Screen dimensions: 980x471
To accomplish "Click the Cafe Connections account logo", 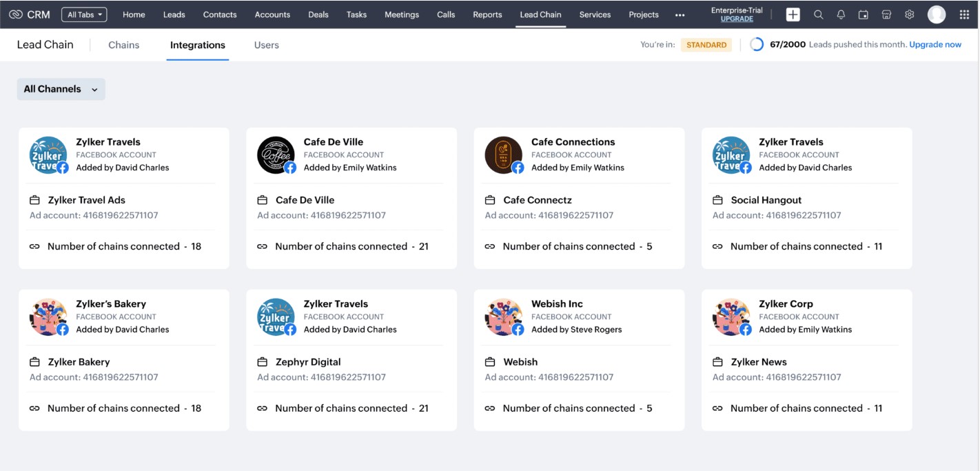I will 503,155.
